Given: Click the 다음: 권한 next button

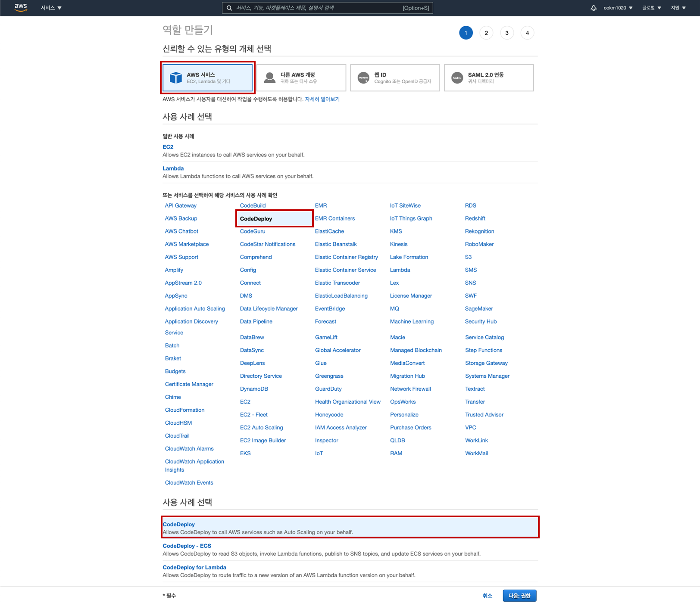Looking at the screenshot, I should pyautogui.click(x=519, y=596).
